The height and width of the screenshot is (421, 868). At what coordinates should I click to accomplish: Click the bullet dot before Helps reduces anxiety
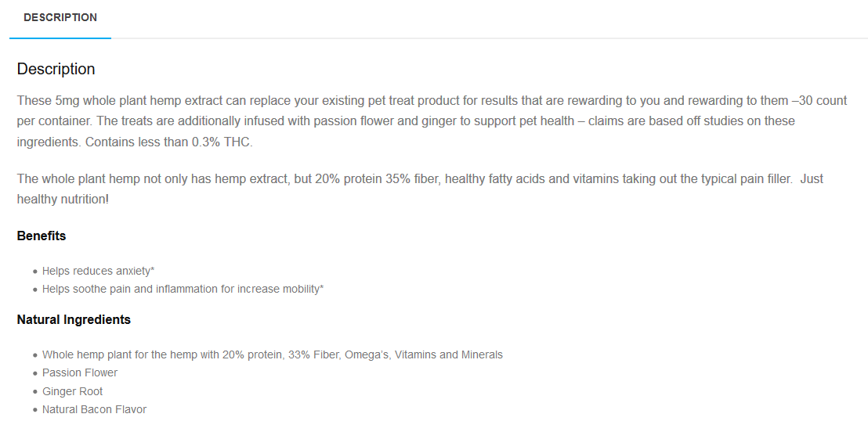pyautogui.click(x=35, y=272)
